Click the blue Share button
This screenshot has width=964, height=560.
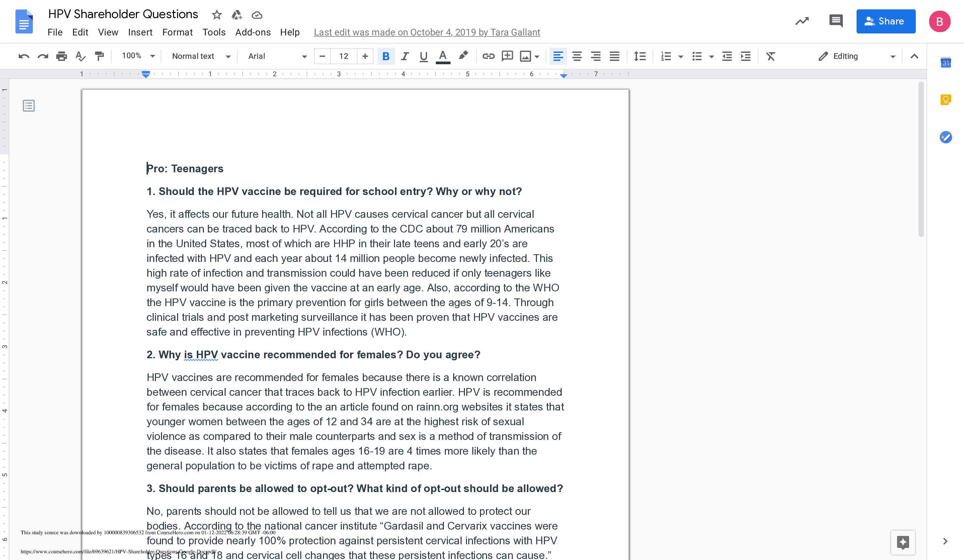pyautogui.click(x=886, y=21)
